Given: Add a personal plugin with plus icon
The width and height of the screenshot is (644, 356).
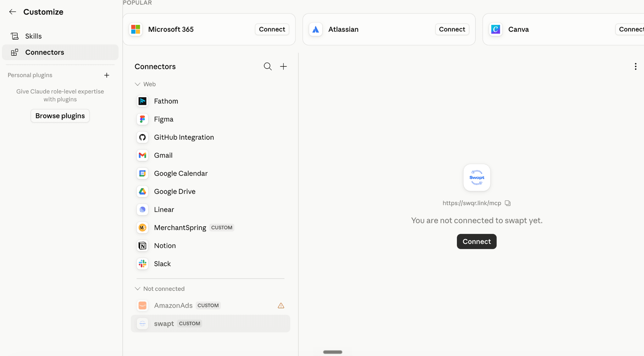Looking at the screenshot, I should pos(107,75).
